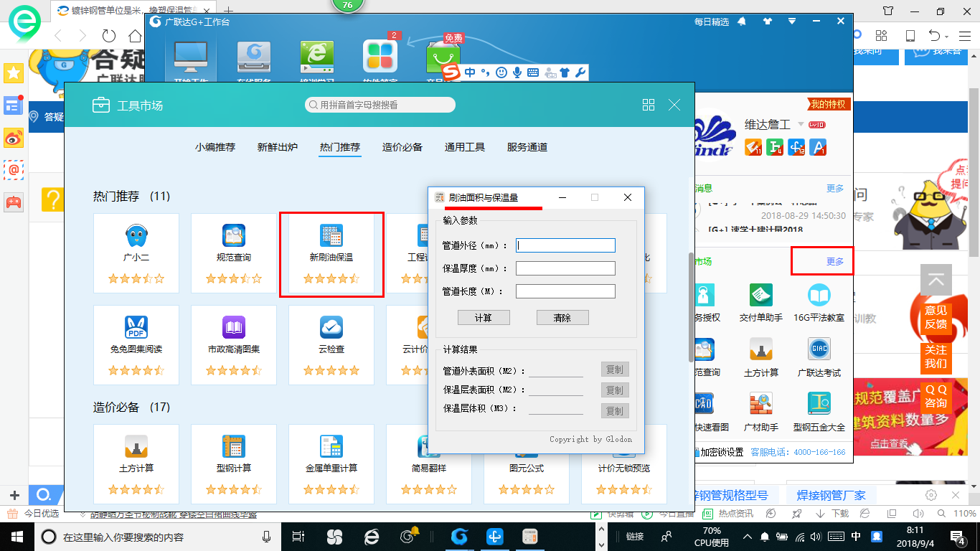Click the browser refresh icon
This screenshot has height=551, width=980.
pyautogui.click(x=109, y=35)
